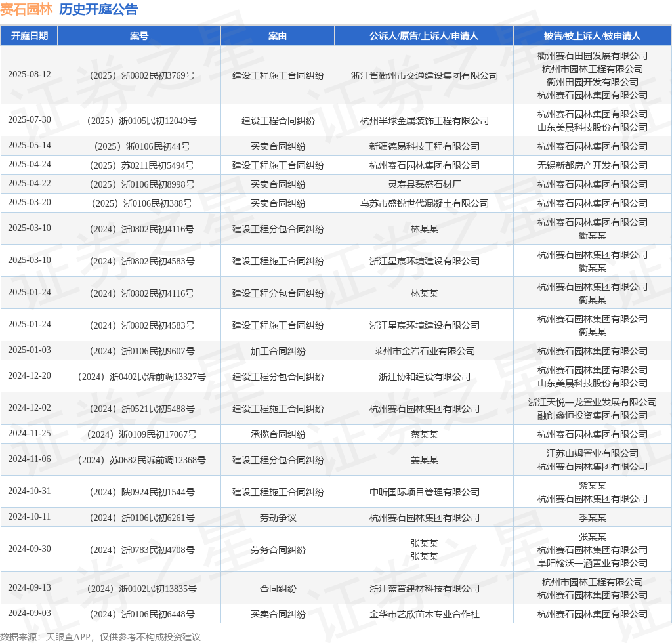Select the '案由' column header
Image resolution: width=672 pixels, height=643 pixels.
(x=278, y=36)
